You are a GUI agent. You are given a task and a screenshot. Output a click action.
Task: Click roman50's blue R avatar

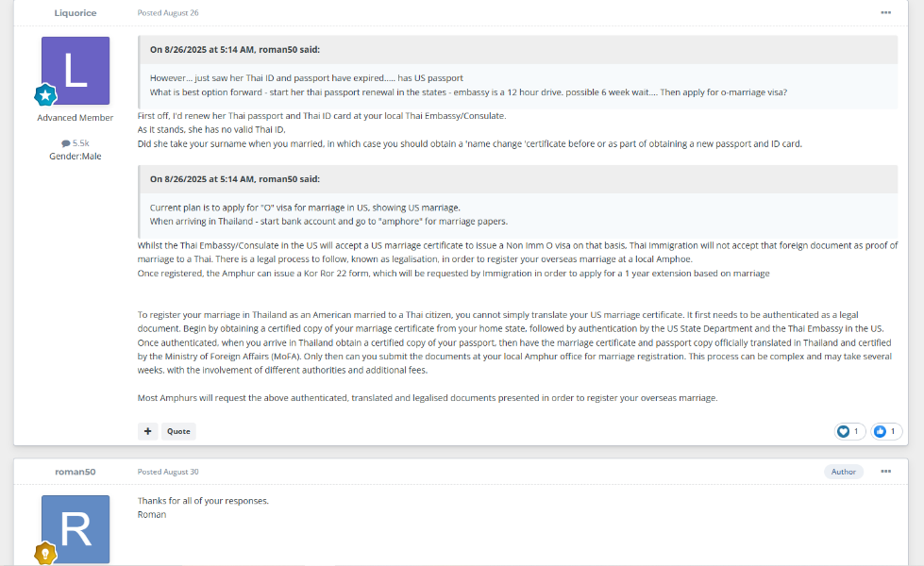(x=74, y=529)
